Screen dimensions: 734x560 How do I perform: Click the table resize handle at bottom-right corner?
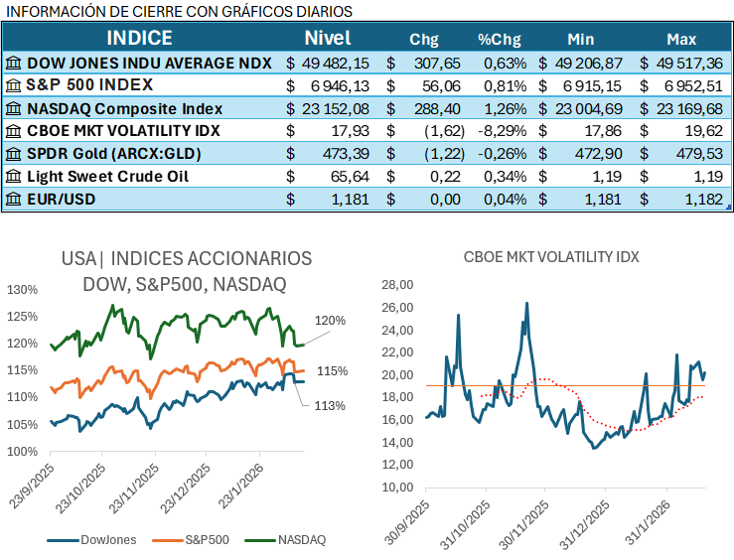point(728,208)
